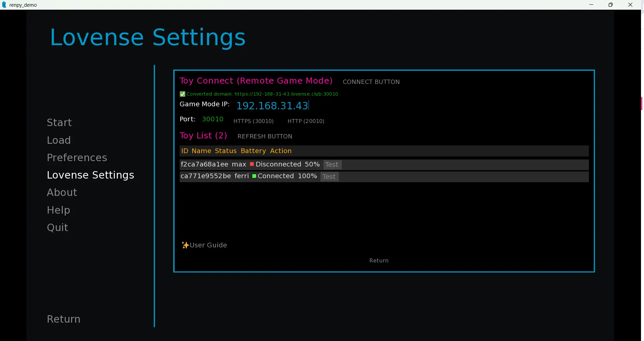644x341 pixels.
Task: Go to the Load screen
Action: point(59,140)
